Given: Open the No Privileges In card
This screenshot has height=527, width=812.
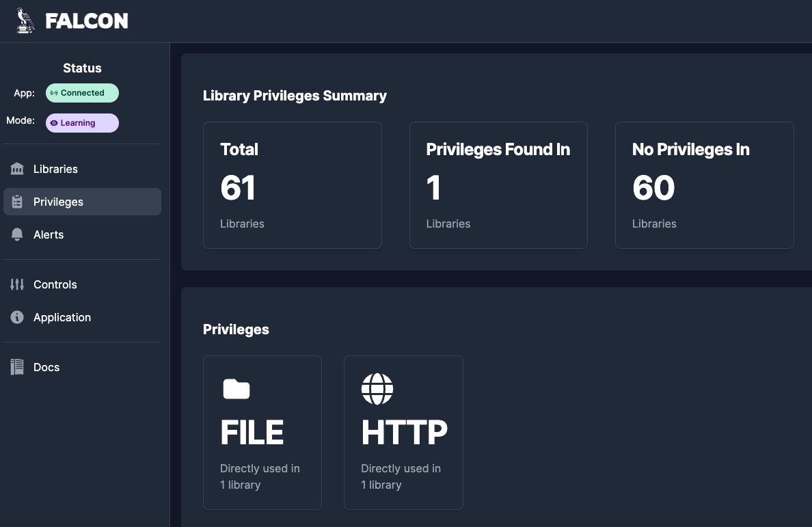Looking at the screenshot, I should pyautogui.click(x=704, y=185).
